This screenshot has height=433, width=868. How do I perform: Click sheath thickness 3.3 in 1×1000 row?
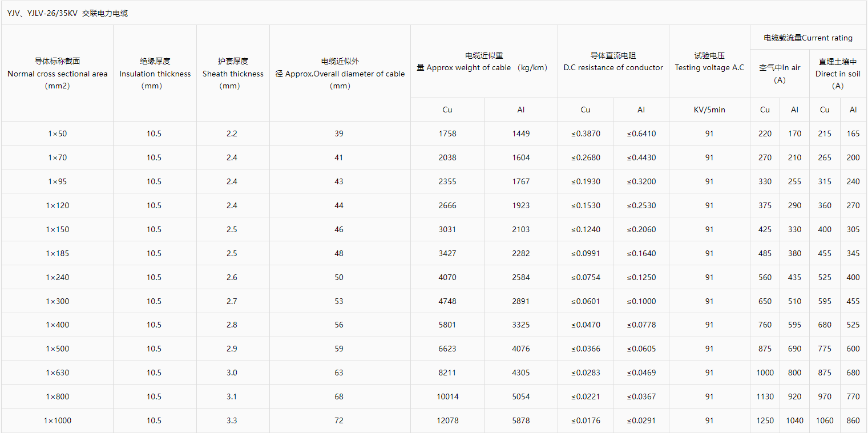pos(232,420)
